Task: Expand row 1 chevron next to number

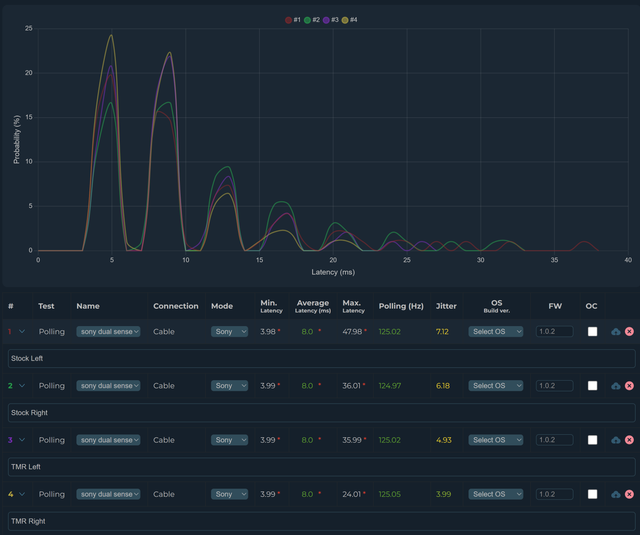Action: [x=22, y=332]
